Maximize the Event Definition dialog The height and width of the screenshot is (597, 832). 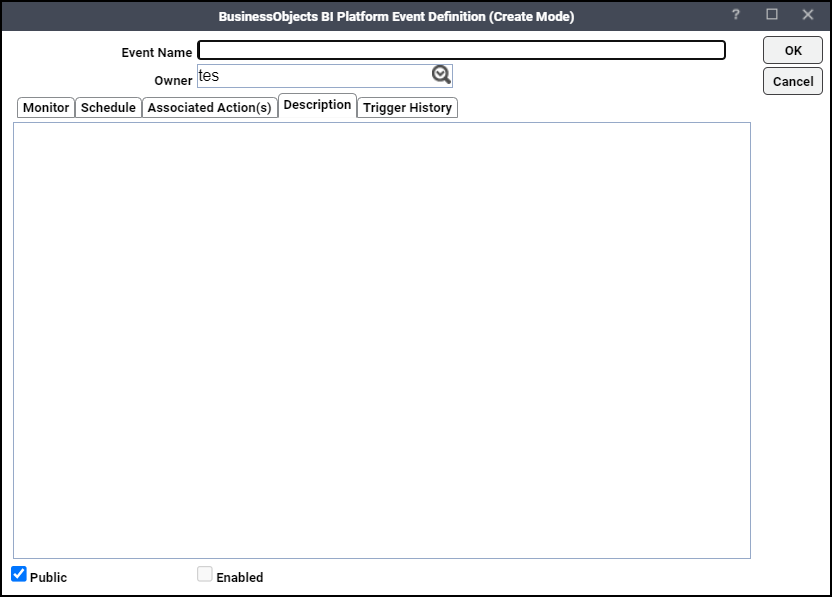click(772, 14)
